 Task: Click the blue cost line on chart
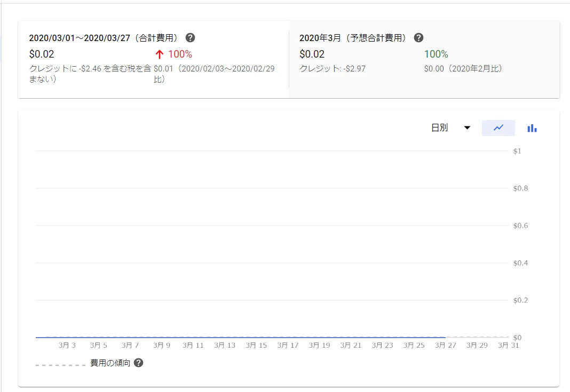240,338
